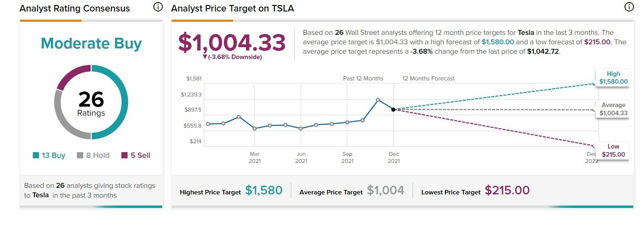644x226 pixels.
Task: Click the black Dec 2021 chart point
Action: coord(393,110)
